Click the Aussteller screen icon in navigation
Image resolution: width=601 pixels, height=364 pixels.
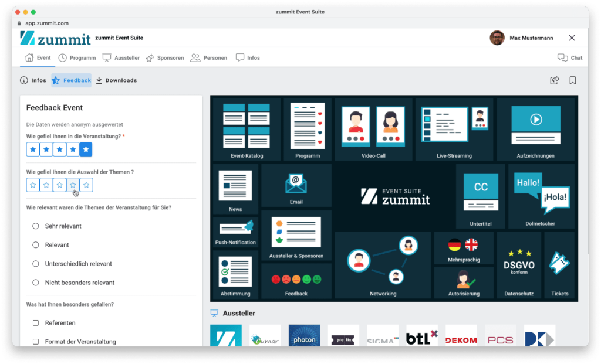coord(107,57)
